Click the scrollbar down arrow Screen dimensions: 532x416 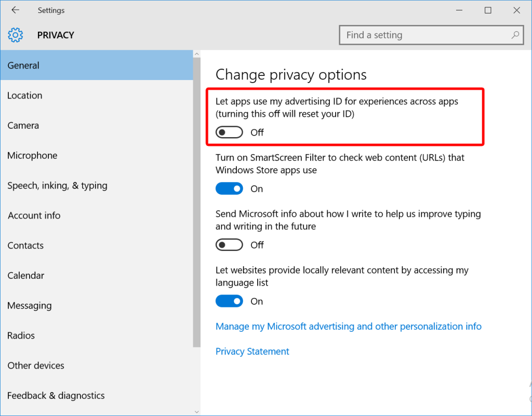196,411
